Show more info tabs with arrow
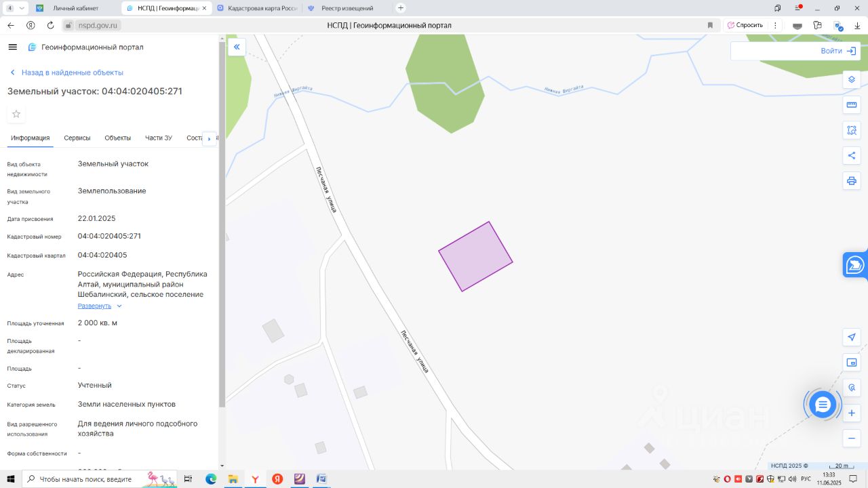The width and height of the screenshot is (868, 488). (x=209, y=138)
